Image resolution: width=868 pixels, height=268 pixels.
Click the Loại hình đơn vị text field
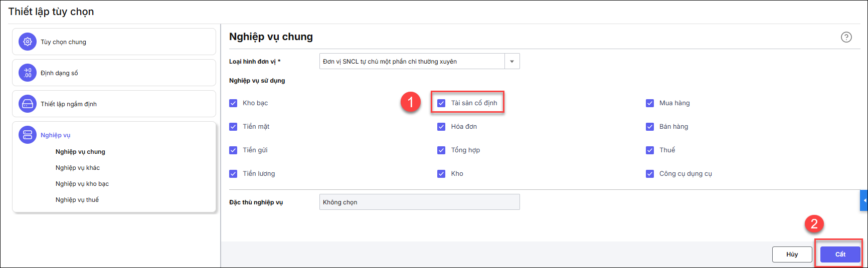tap(412, 62)
